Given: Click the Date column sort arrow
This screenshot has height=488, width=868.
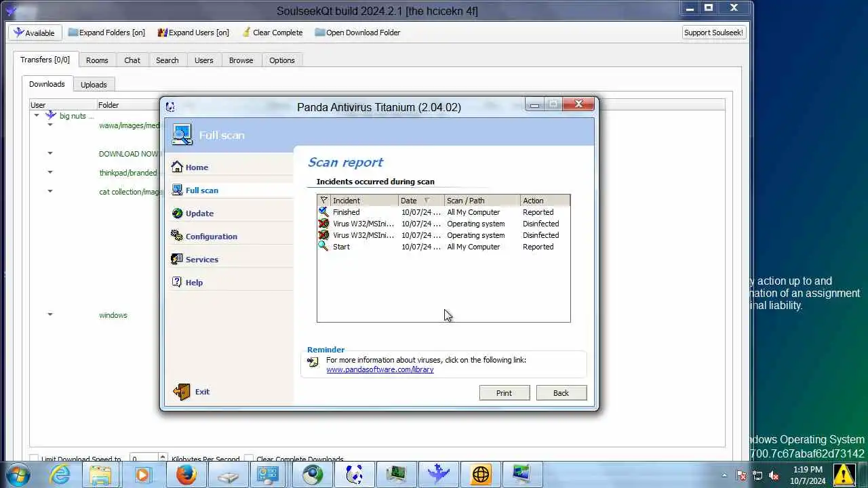Looking at the screenshot, I should pos(427,201).
